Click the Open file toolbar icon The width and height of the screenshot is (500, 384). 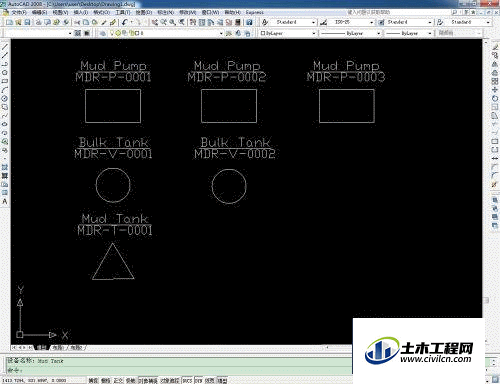18,22
